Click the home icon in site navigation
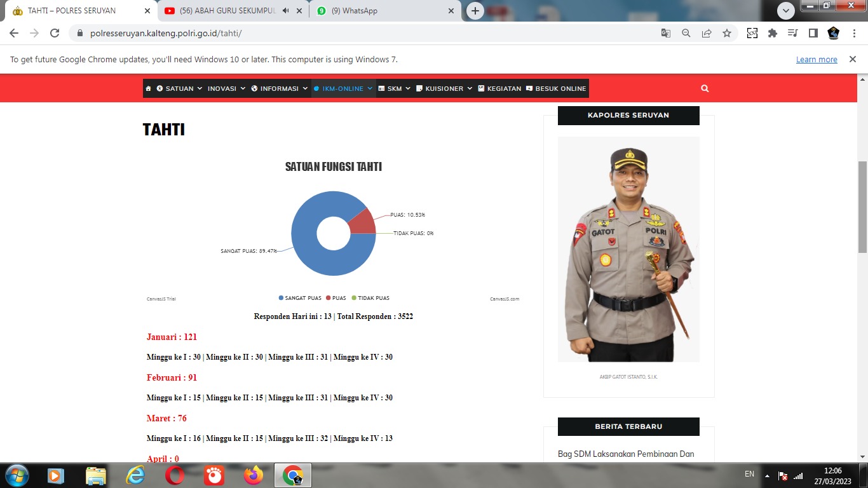This screenshot has width=868, height=488. pyautogui.click(x=148, y=89)
